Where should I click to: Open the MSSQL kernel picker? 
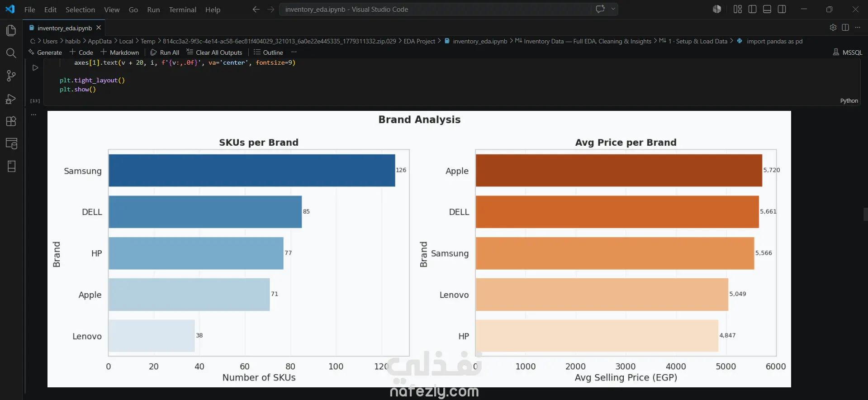click(x=848, y=52)
